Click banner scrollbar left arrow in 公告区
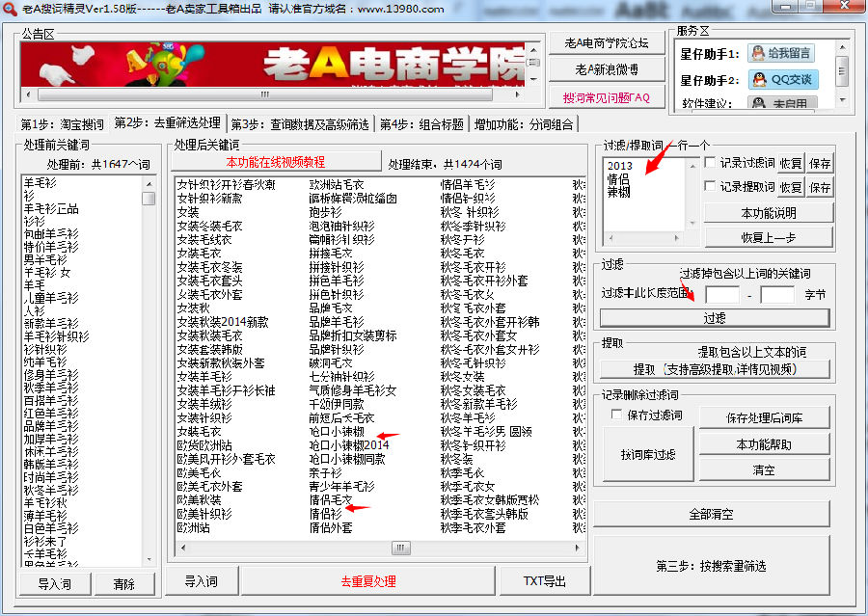This screenshot has width=868, height=616. click(x=28, y=94)
